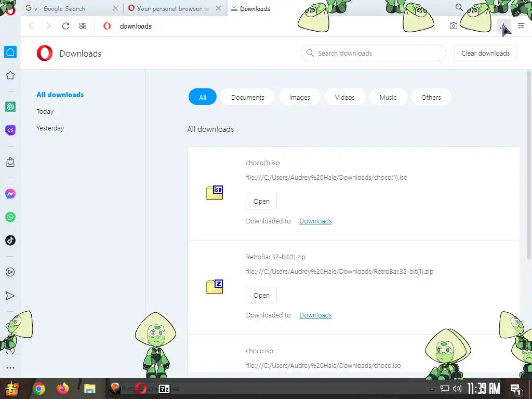The width and height of the screenshot is (532, 399).
Task: Open Downloads folder link for RetroBar zip
Action: click(x=315, y=315)
